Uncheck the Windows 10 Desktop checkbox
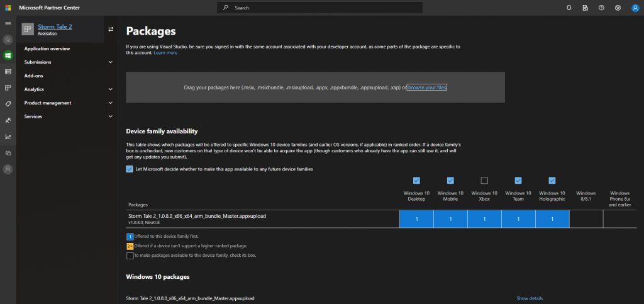This screenshot has height=304, width=644. (x=416, y=181)
